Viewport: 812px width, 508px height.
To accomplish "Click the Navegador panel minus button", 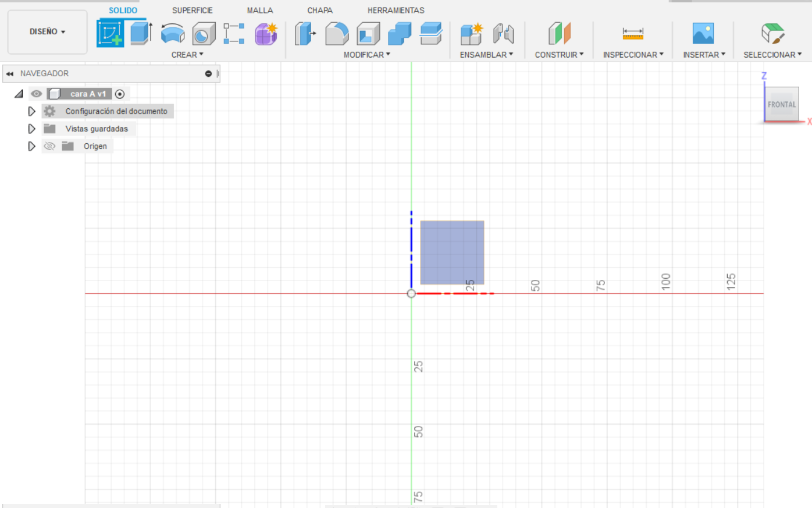I will (x=208, y=74).
